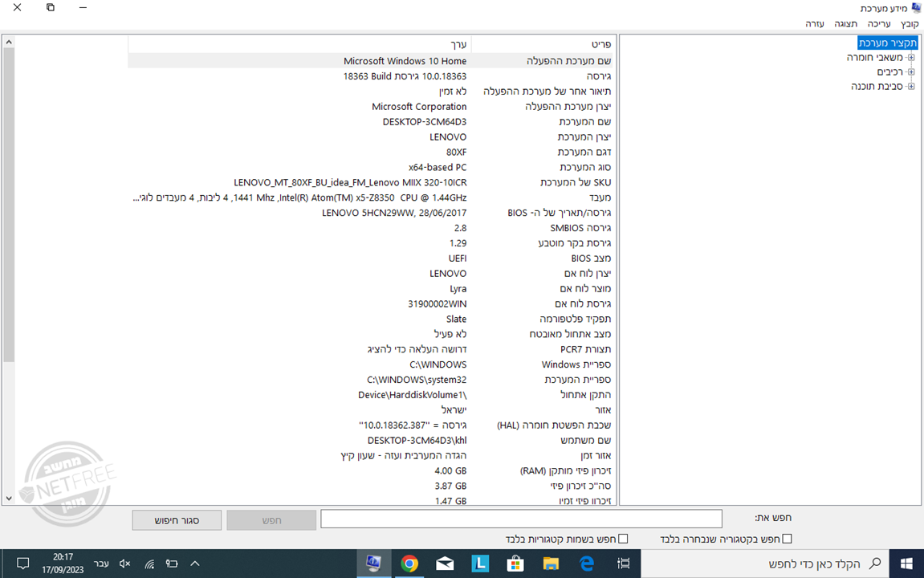Select 'תקציר מערכת' tree item
The height and width of the screenshot is (578, 924).
click(887, 43)
